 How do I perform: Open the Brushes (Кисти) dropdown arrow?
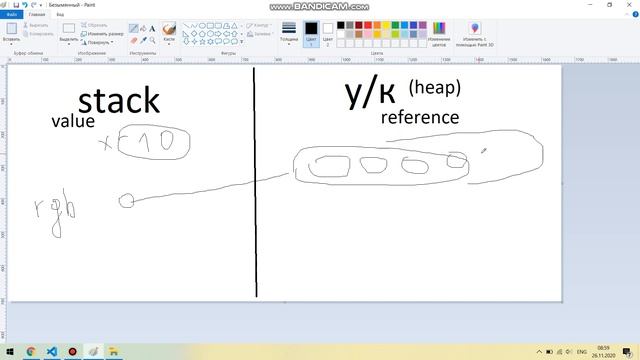pyautogui.click(x=169, y=44)
